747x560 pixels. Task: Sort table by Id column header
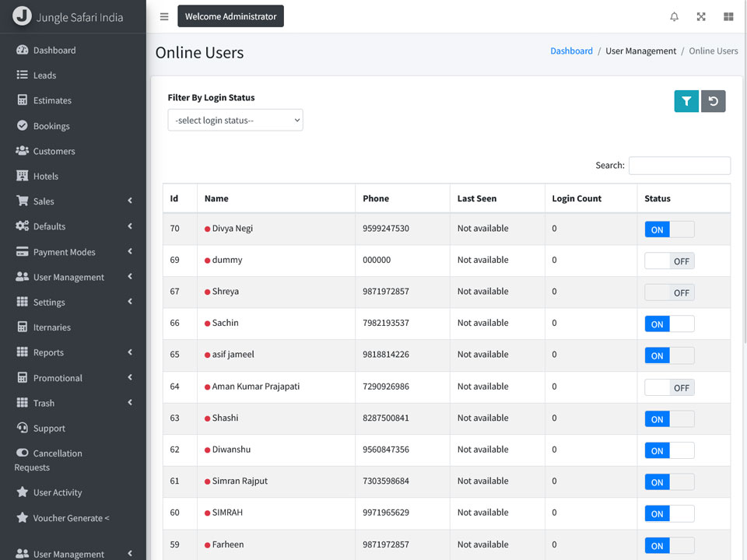[180, 198]
